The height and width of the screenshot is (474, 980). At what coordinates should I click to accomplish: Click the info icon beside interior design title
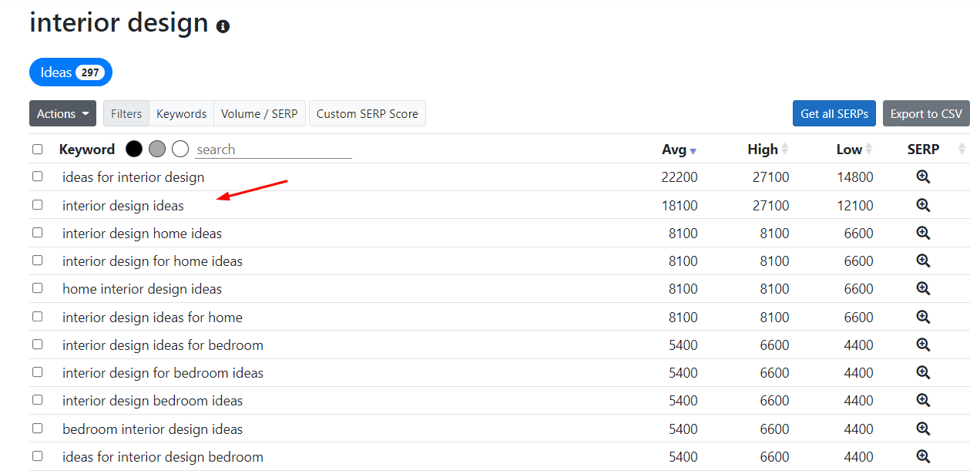coord(223,27)
